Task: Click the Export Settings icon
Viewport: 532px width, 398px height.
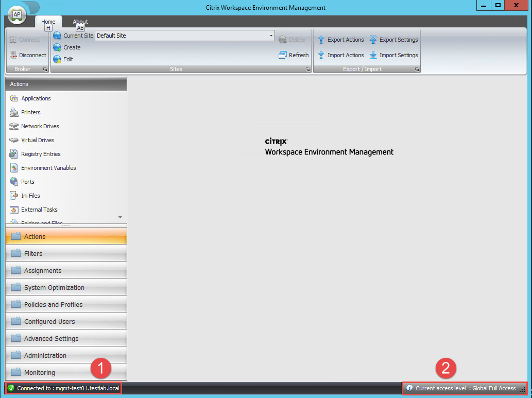Action: point(373,40)
